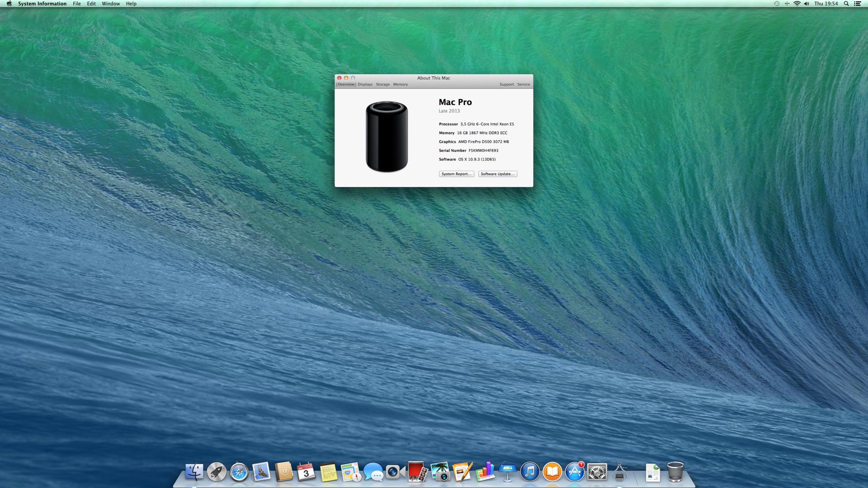Open Mail stamp icon in Dock
This screenshot has height=488, width=868.
261,471
